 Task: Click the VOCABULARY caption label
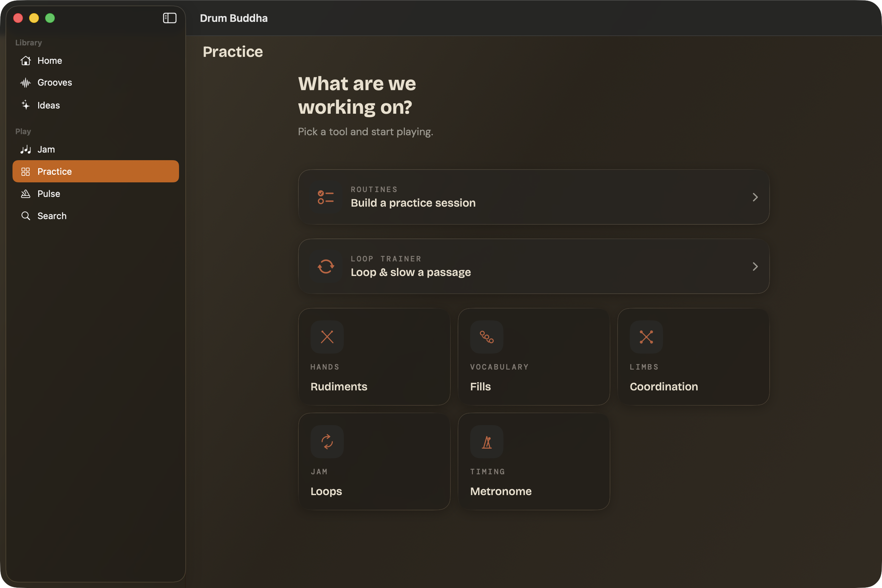pyautogui.click(x=499, y=367)
